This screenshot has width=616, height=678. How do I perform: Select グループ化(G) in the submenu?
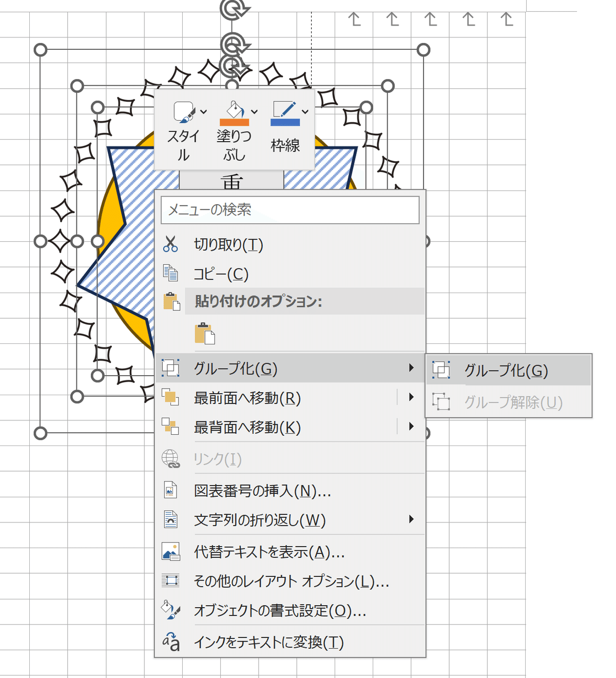(509, 371)
